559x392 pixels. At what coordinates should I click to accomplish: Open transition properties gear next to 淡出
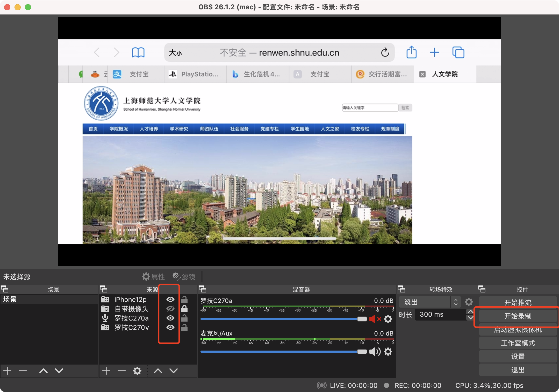coord(469,302)
